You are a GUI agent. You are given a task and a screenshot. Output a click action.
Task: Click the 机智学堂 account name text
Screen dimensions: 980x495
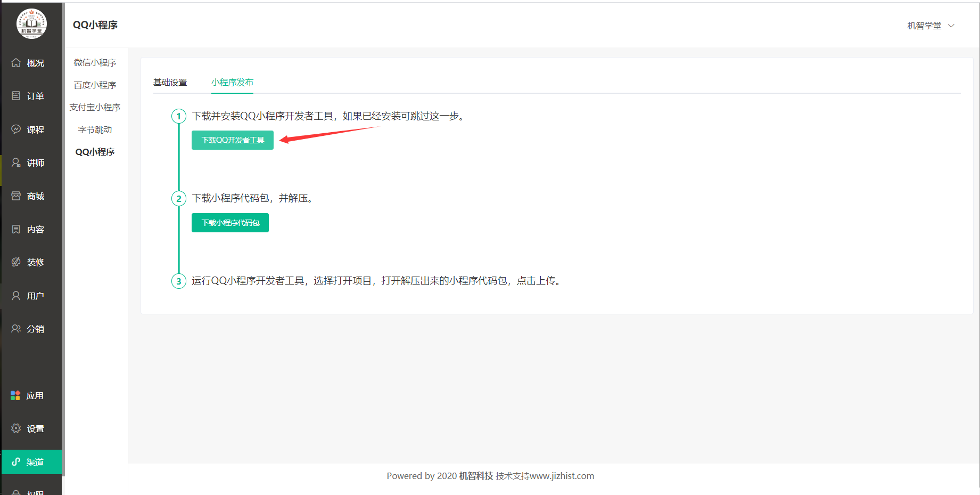(x=924, y=26)
